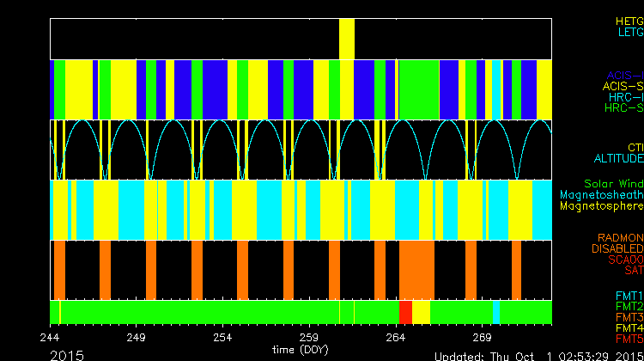Viewport: 644px width, 361px height.
Task: Select the HRC-I legend label
Action: tap(625, 97)
